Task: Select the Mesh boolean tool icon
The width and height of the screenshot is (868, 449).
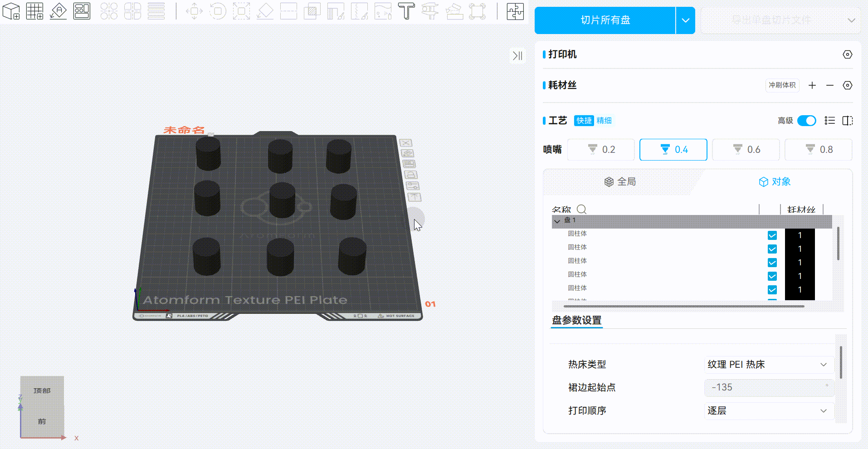Action: [x=312, y=11]
